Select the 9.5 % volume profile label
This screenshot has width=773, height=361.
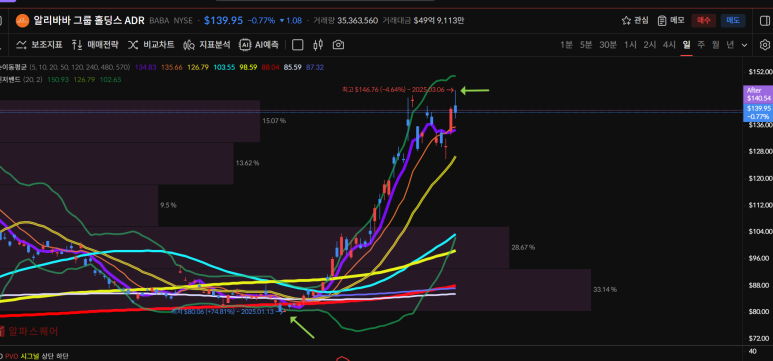pos(168,205)
